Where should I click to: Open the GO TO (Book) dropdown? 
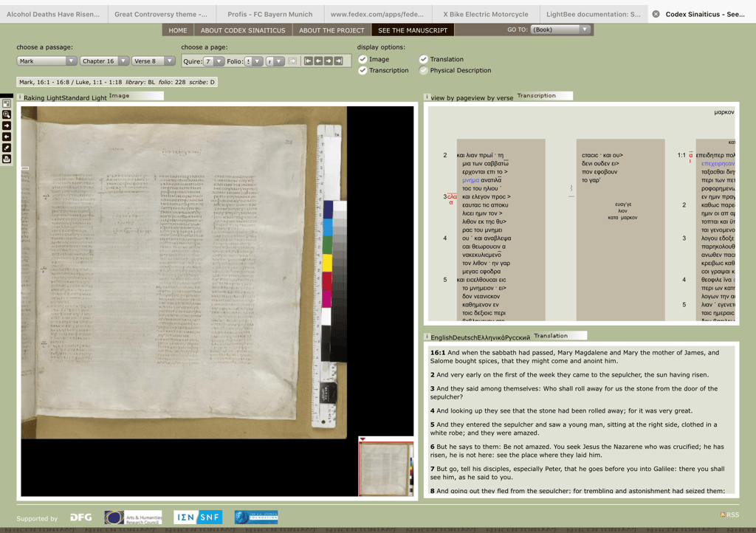click(560, 30)
